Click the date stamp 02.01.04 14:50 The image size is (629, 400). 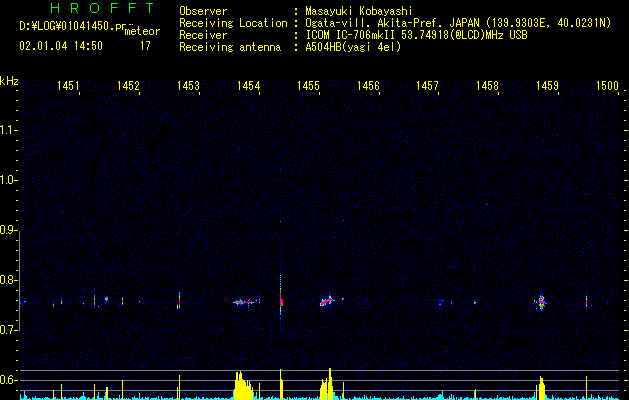pos(61,46)
